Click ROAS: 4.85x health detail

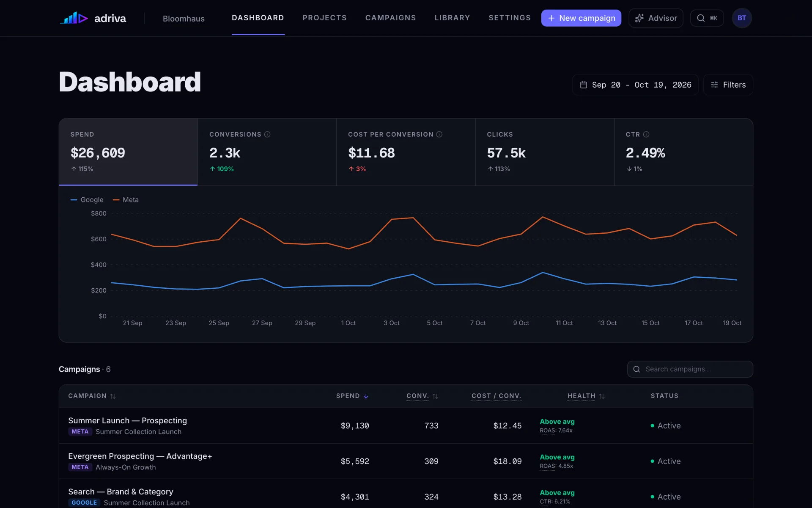[557, 466]
